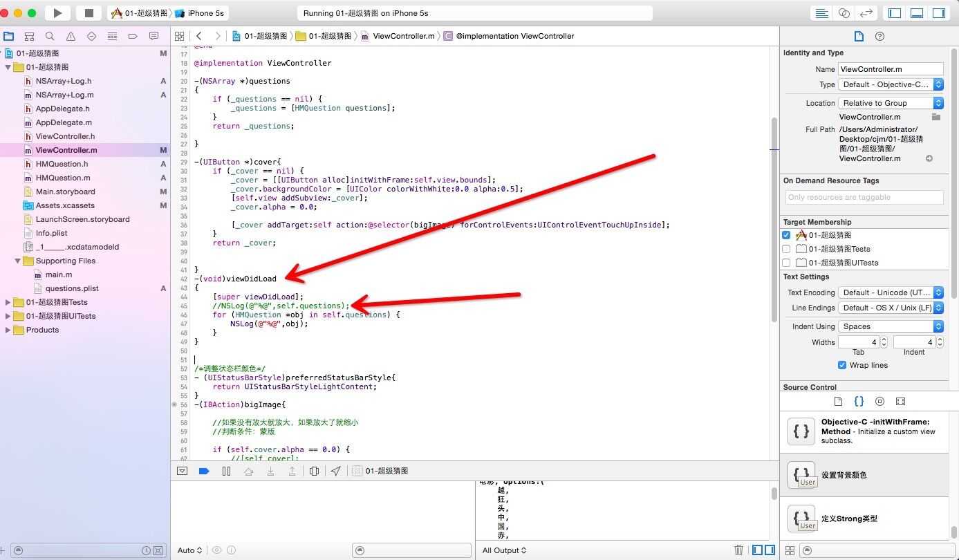This screenshot has height=560, width=959.
Task: Check 01-超级猜图UITests target membership
Action: click(786, 263)
